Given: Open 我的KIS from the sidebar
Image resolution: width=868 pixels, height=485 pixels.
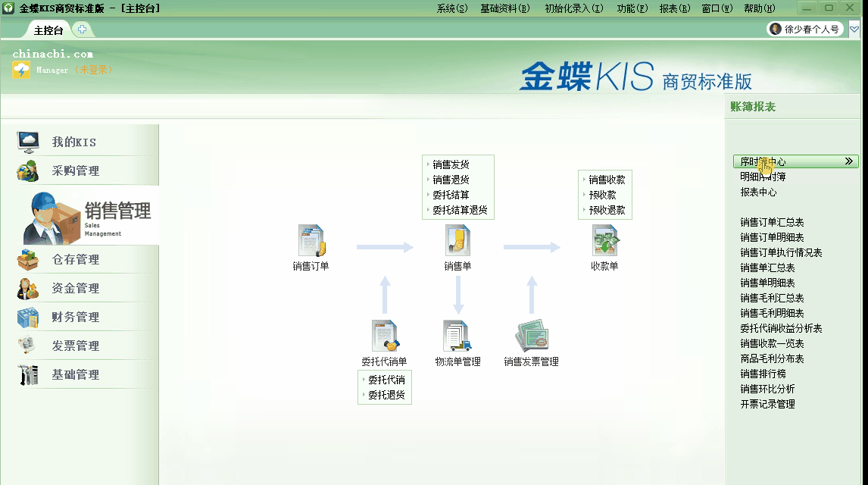Looking at the screenshot, I should pyautogui.click(x=29, y=141).
